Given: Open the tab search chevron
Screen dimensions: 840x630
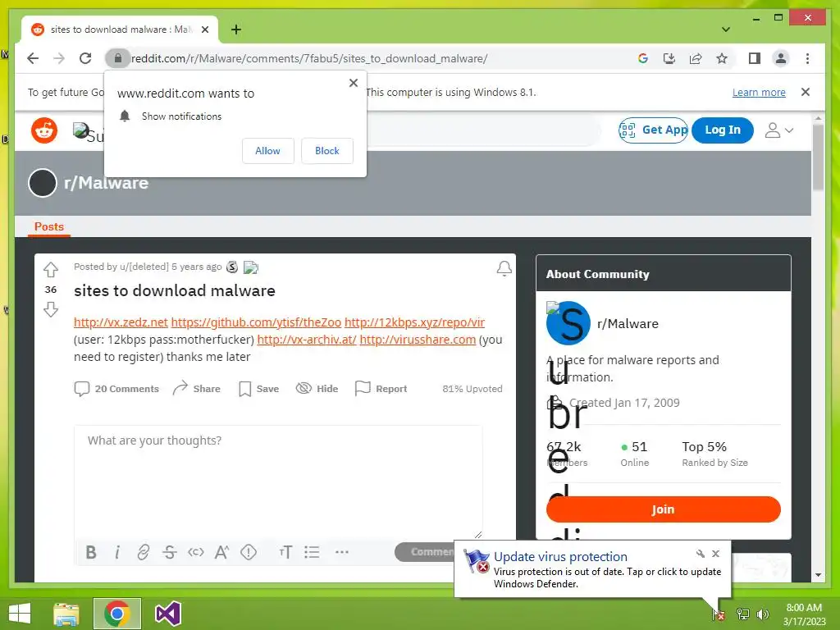Looking at the screenshot, I should tap(726, 30).
